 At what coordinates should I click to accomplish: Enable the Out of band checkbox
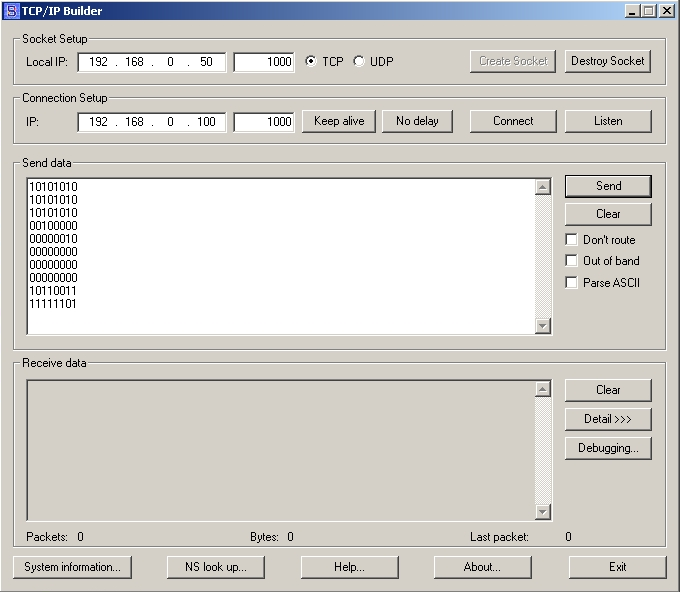click(x=572, y=260)
